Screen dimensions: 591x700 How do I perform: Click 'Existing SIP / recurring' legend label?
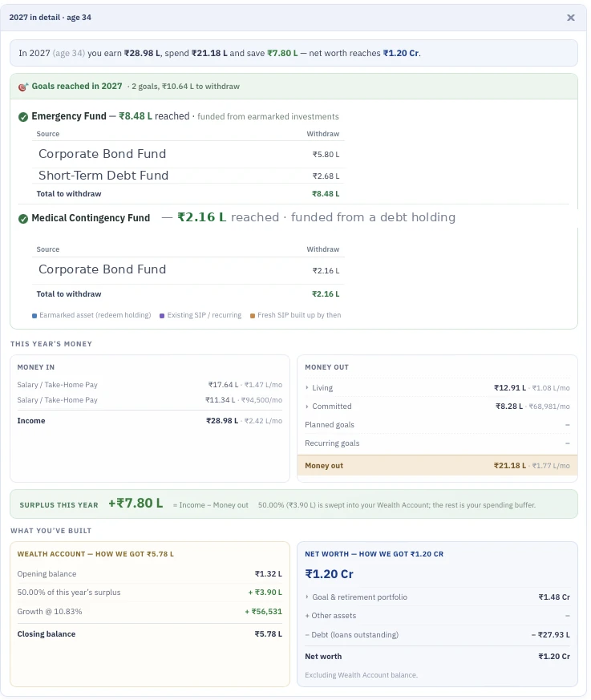click(204, 315)
